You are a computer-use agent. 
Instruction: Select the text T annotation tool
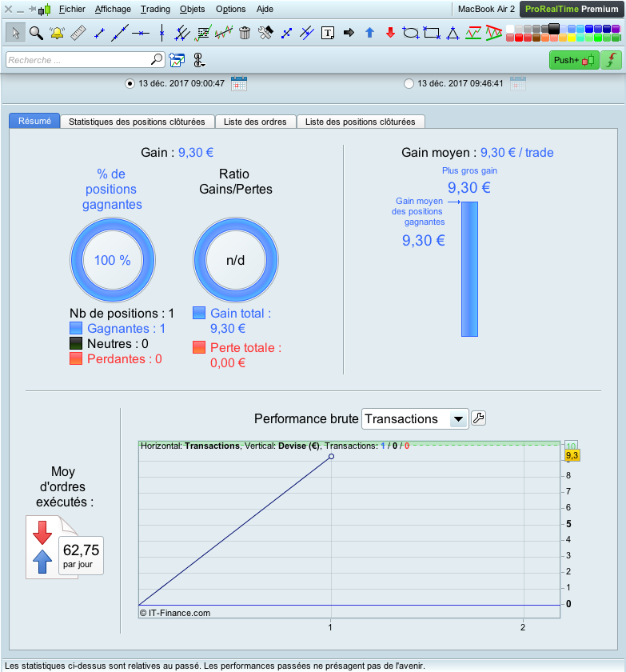click(x=328, y=33)
